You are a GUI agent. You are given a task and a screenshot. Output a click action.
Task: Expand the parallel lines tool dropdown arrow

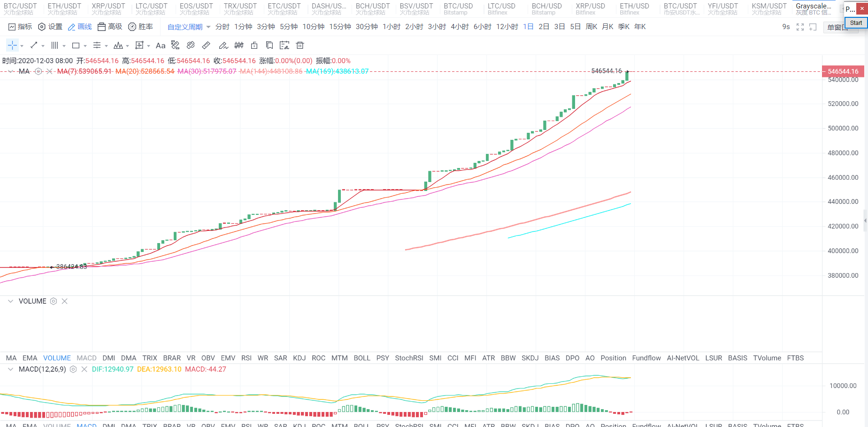tap(64, 46)
